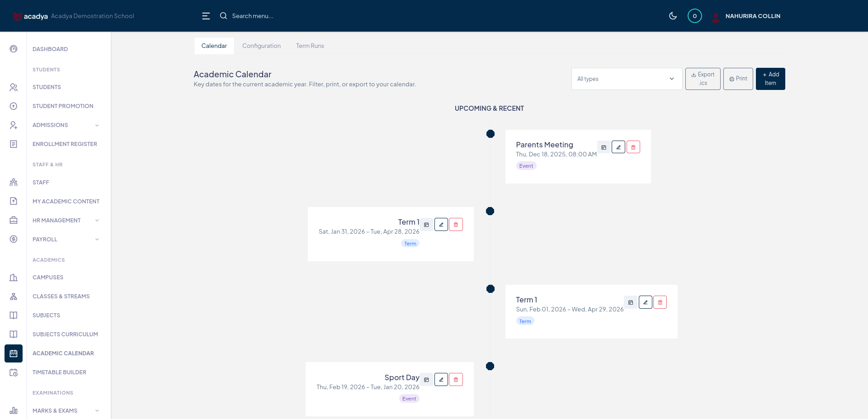868x419 pixels.
Task: Switch to the Configuration tab
Action: point(261,46)
